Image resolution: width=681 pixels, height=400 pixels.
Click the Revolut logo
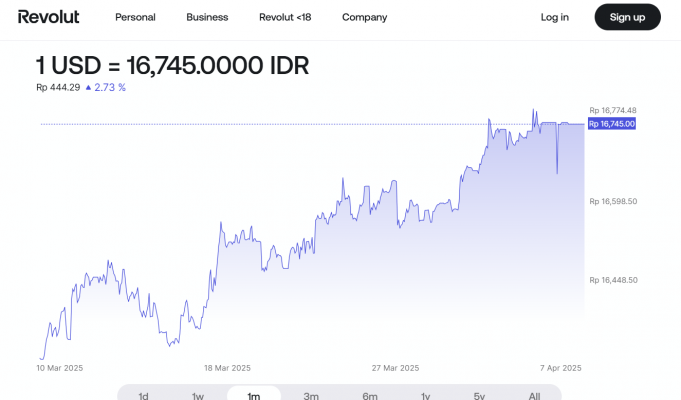[48, 17]
